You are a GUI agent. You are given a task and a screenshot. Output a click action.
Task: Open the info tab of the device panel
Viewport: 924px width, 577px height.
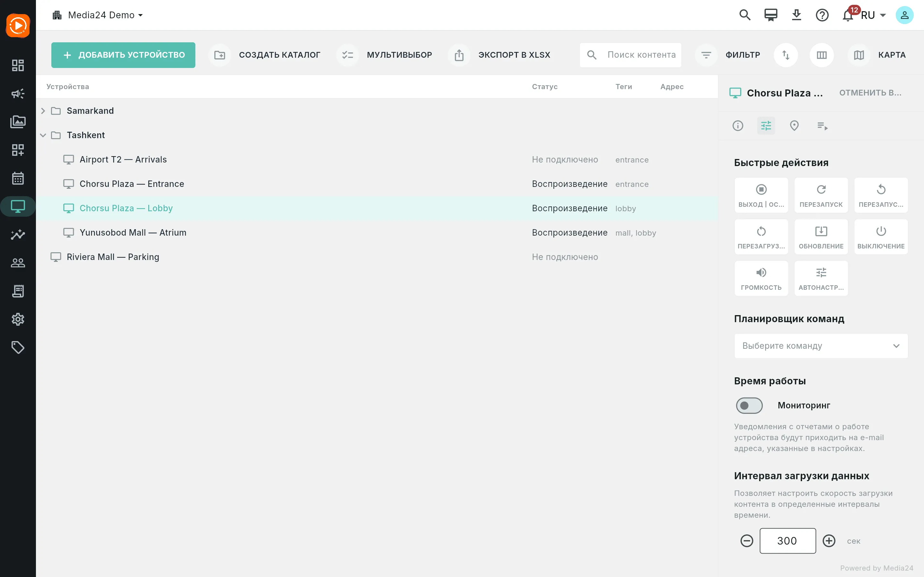coord(738,126)
